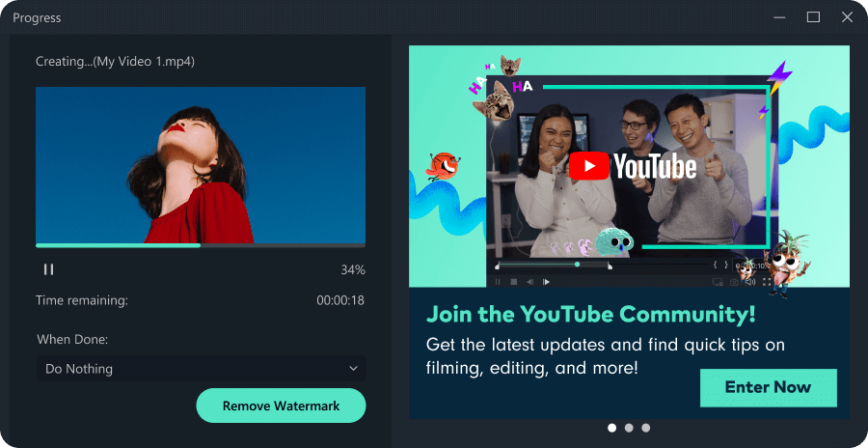Click the Remove Watermark button
Screen dimensions: 868x448
(282, 406)
